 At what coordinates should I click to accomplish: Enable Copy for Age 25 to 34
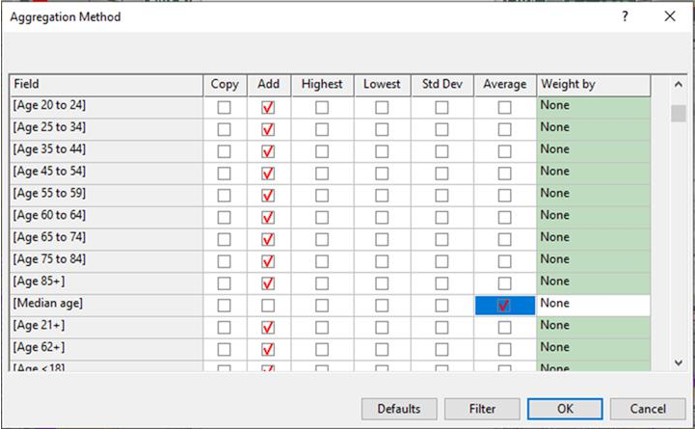point(224,129)
